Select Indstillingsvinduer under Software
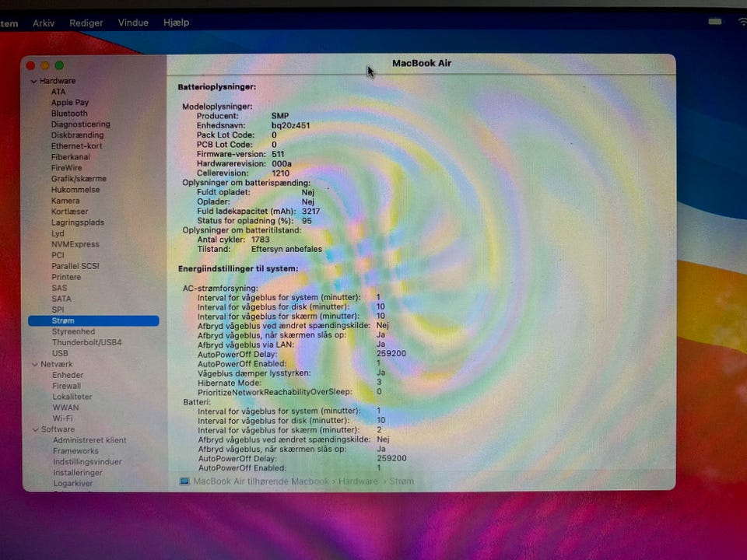The height and width of the screenshot is (560, 747). pos(87,462)
